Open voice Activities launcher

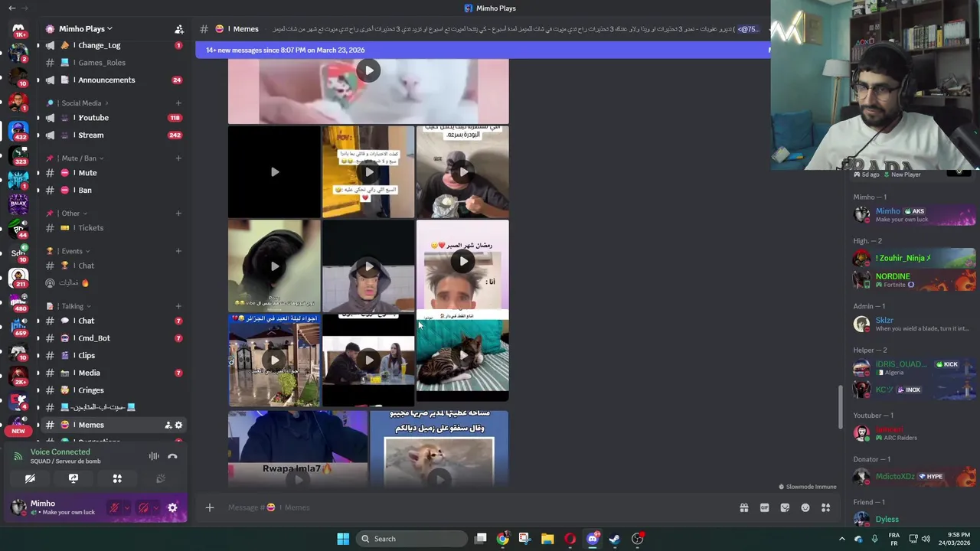117,478
